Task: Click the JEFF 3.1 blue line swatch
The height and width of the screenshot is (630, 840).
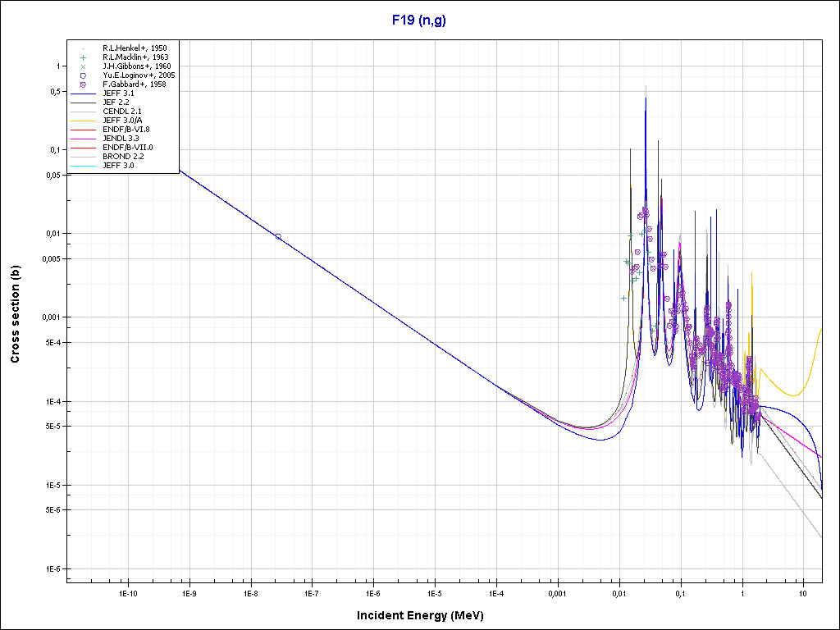Action: point(84,94)
